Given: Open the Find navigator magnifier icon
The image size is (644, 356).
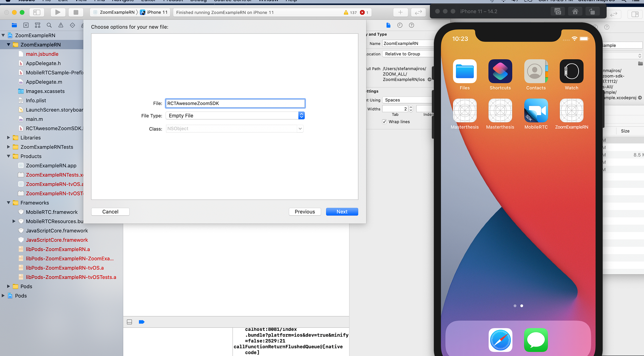Looking at the screenshot, I should click(x=49, y=25).
